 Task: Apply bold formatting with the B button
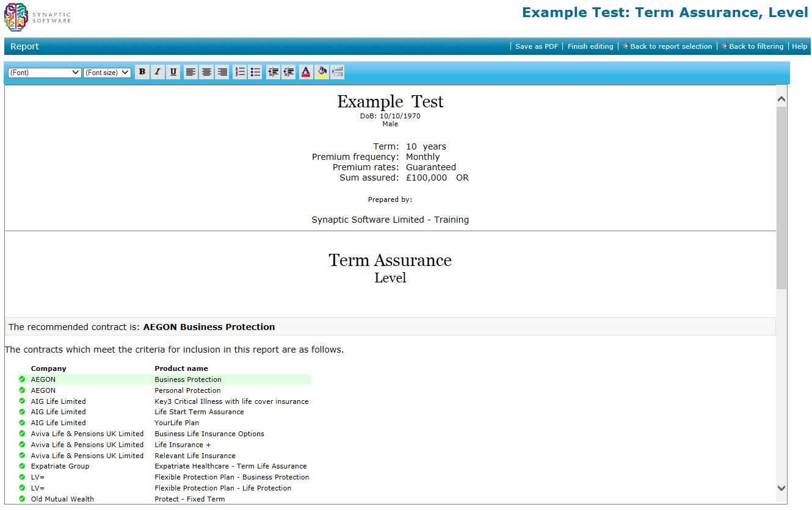click(142, 72)
